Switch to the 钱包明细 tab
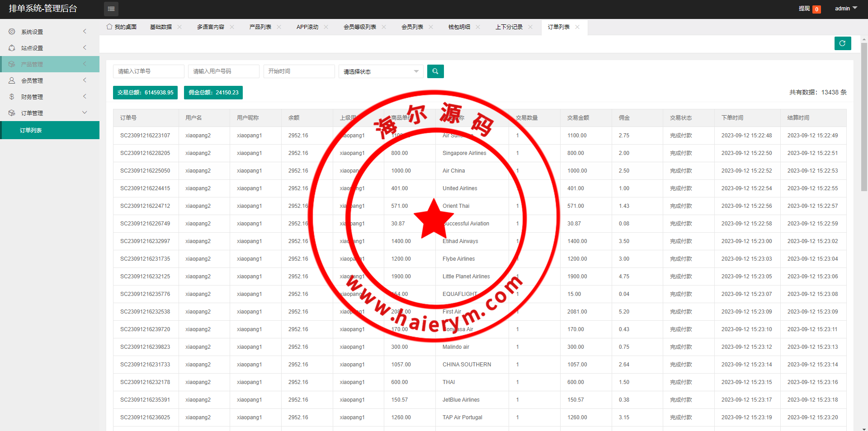Viewport: 868px width, 431px height. (459, 27)
